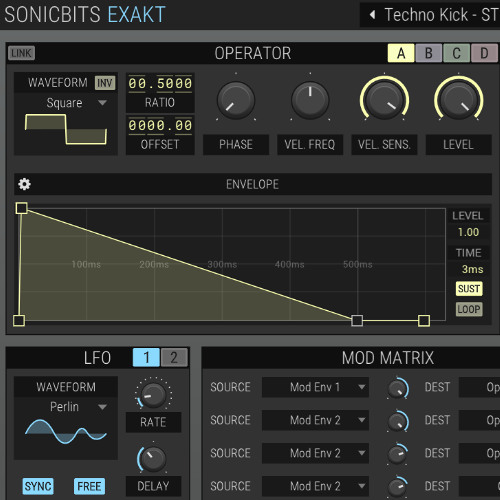Click the third row mod amount knob
The image size is (500, 500).
click(x=397, y=454)
